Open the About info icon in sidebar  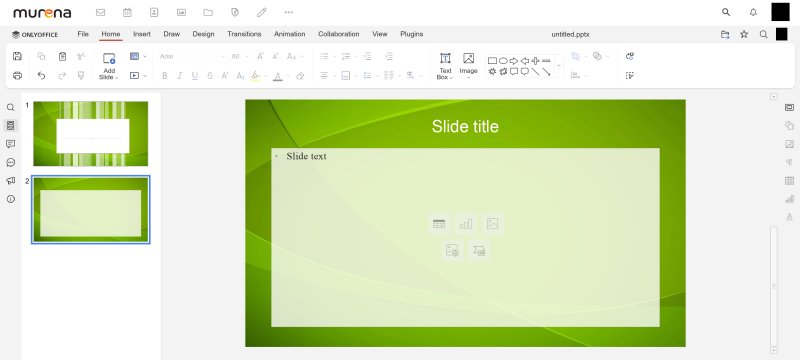[11, 199]
